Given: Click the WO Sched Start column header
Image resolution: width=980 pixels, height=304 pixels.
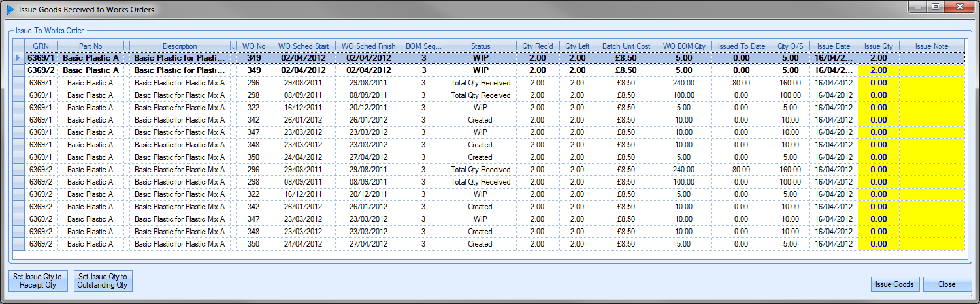Looking at the screenshot, I should [x=303, y=46].
